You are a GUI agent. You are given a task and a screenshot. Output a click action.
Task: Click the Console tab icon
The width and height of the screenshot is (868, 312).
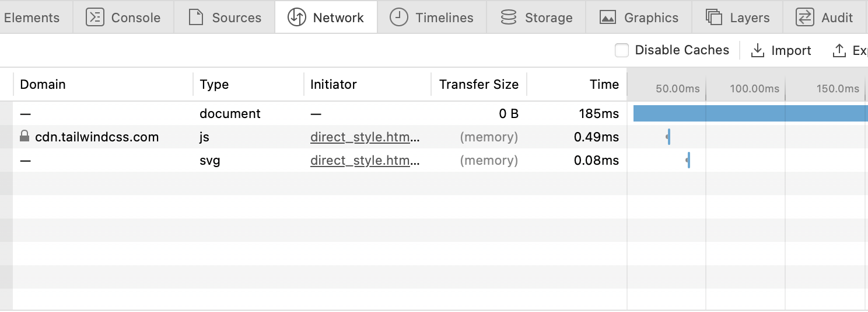pyautogui.click(x=95, y=18)
